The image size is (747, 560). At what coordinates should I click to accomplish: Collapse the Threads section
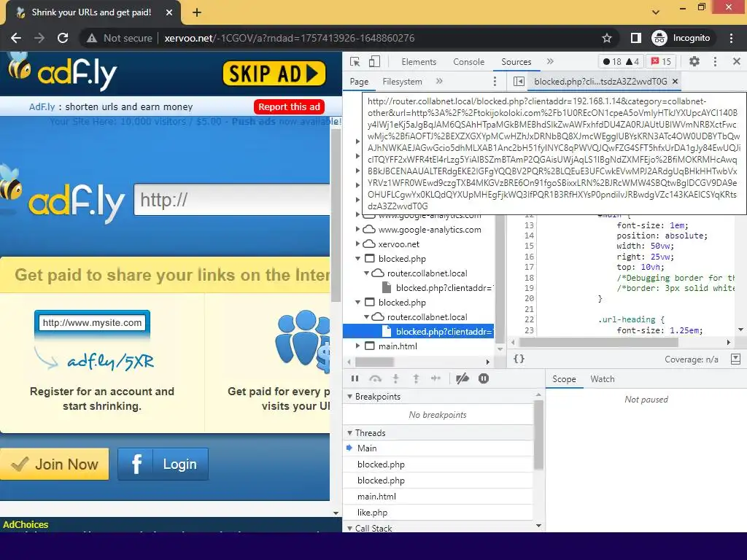pyautogui.click(x=350, y=433)
